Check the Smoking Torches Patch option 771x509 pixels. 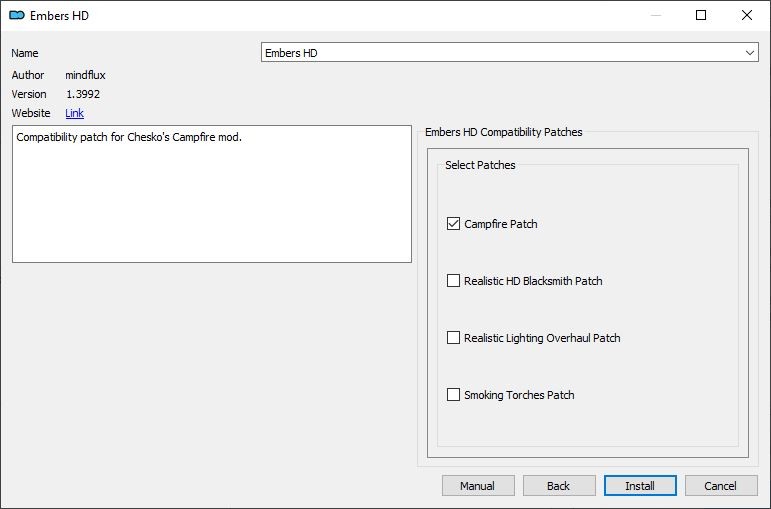[453, 395]
